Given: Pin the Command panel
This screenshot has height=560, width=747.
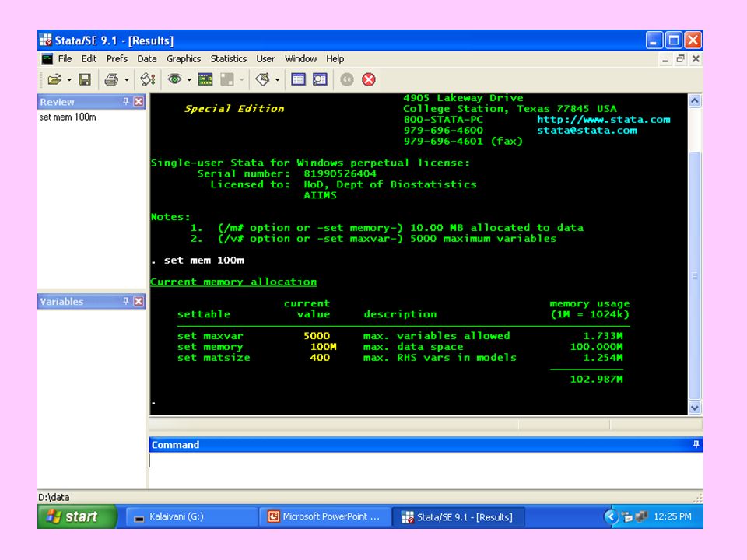Looking at the screenshot, I should tap(696, 444).
